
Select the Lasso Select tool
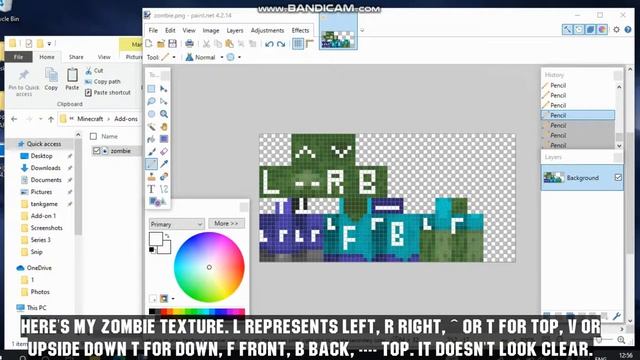[x=151, y=101]
